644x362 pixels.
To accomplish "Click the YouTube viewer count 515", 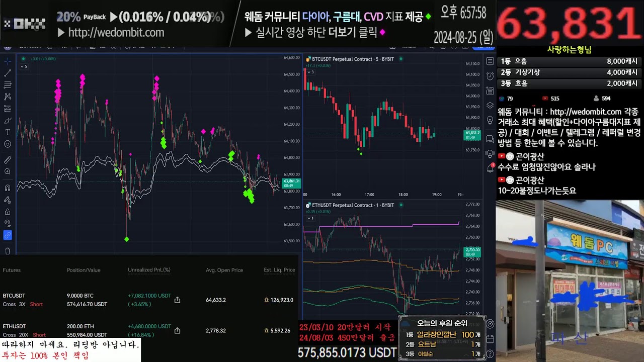I will coord(551,99).
